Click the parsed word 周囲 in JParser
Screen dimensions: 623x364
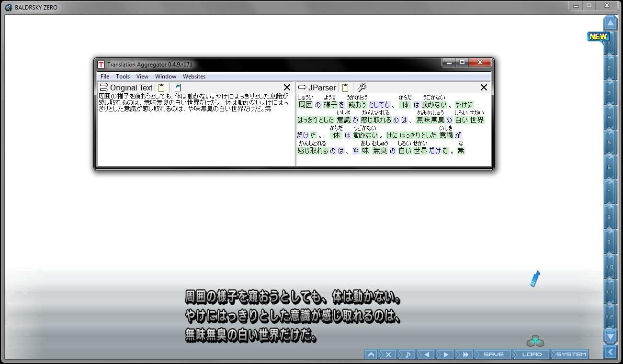305,105
